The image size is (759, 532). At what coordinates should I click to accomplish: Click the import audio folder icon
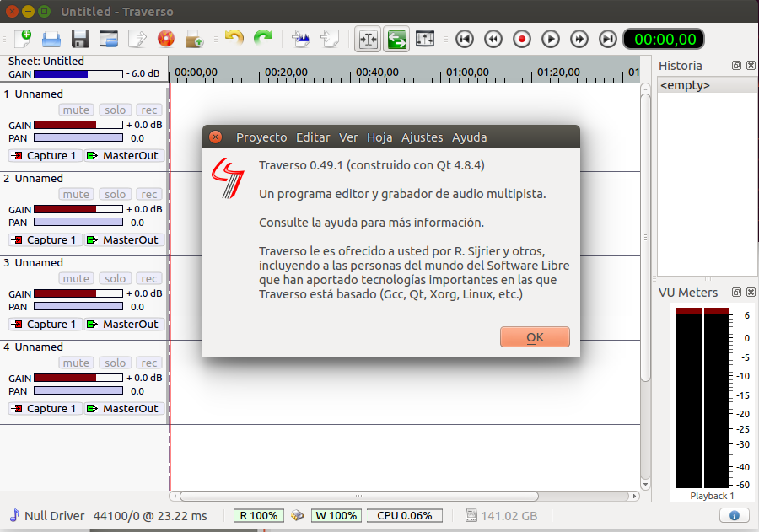point(194,39)
